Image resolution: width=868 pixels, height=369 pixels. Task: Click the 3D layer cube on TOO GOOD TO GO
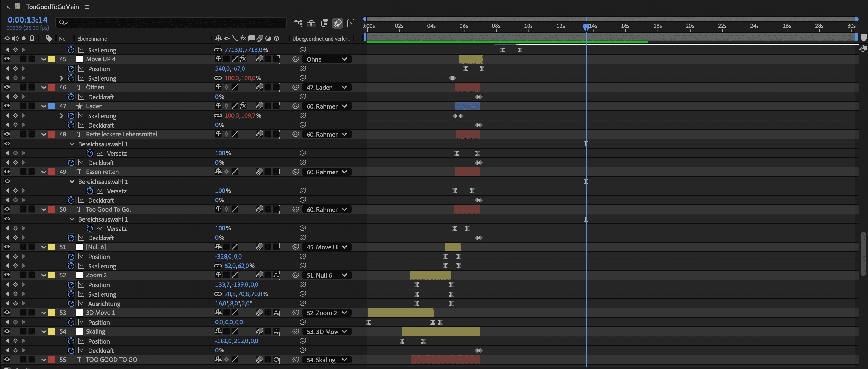276,360
